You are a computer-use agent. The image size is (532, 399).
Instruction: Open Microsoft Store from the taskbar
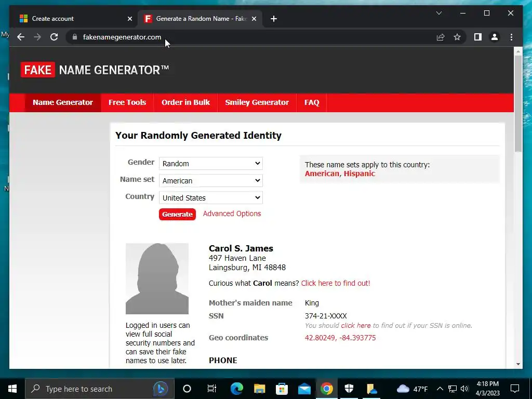(282, 389)
